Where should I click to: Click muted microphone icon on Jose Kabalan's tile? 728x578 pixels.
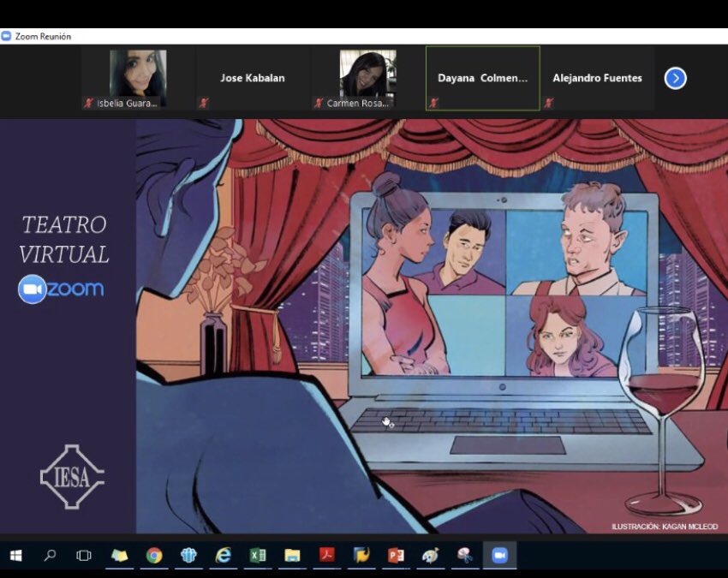(x=203, y=103)
